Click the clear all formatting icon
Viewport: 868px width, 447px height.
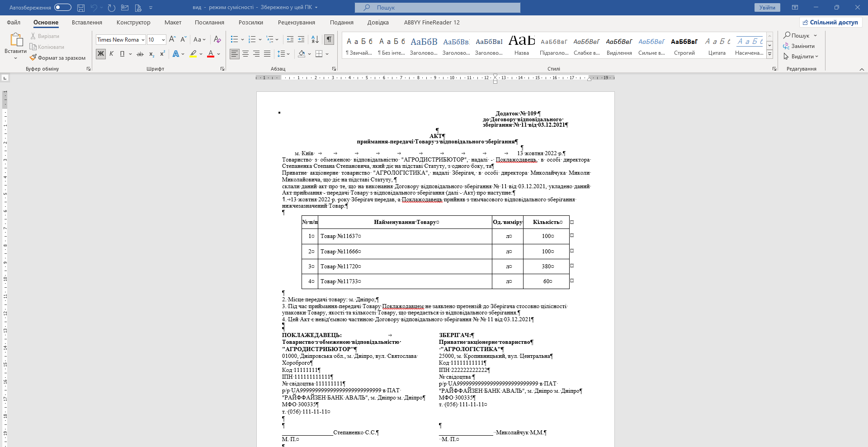[x=217, y=39]
